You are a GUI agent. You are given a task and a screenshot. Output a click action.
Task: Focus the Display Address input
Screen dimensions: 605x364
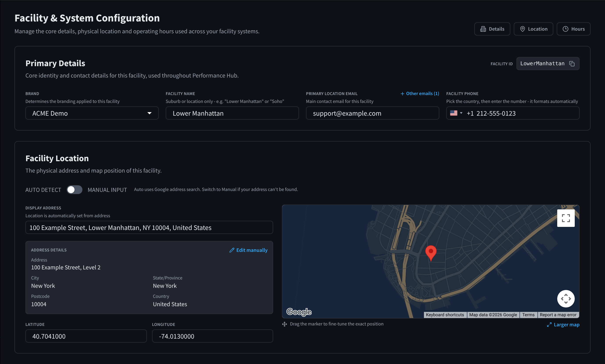click(149, 227)
